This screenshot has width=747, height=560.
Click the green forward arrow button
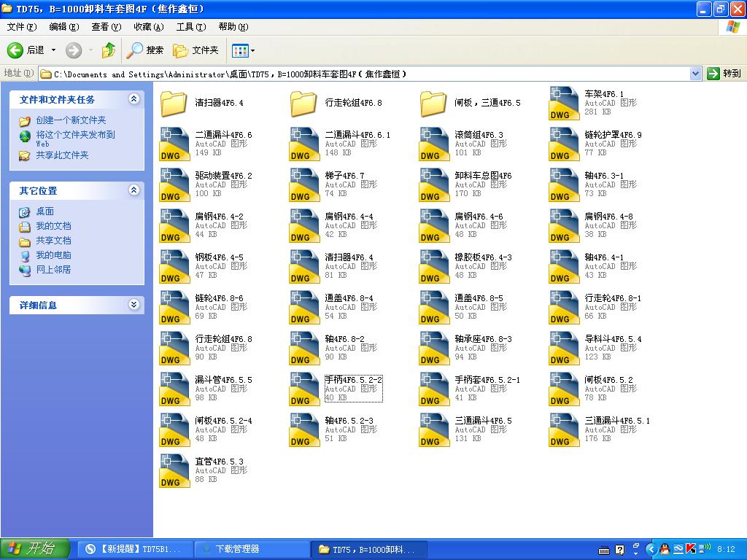tap(74, 50)
